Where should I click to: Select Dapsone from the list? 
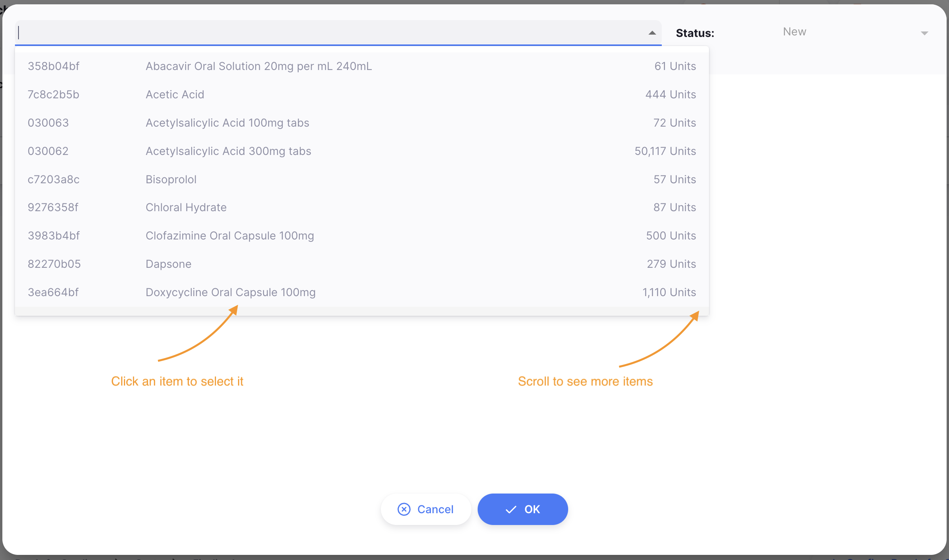pyautogui.click(x=168, y=264)
